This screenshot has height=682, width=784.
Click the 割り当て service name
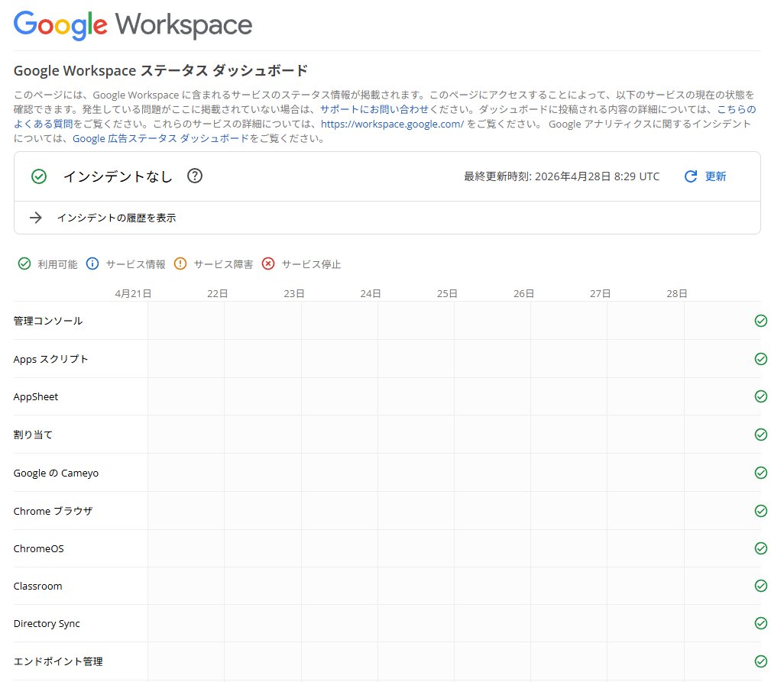[x=33, y=435]
